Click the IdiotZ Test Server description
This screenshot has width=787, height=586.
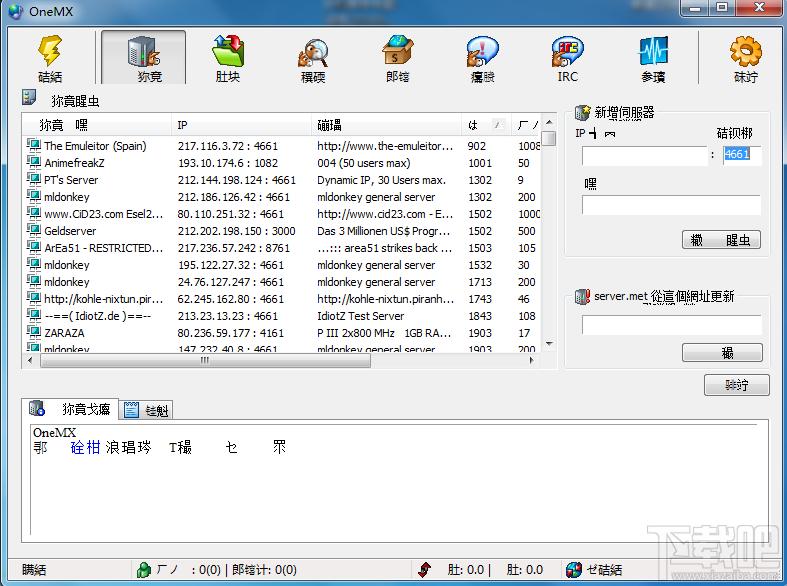360,316
